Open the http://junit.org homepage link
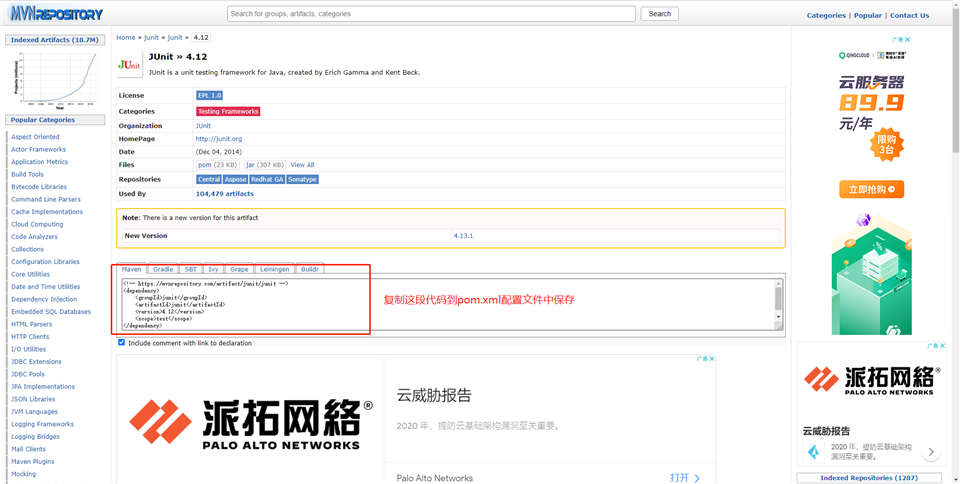This screenshot has width=960, height=484. (x=219, y=139)
